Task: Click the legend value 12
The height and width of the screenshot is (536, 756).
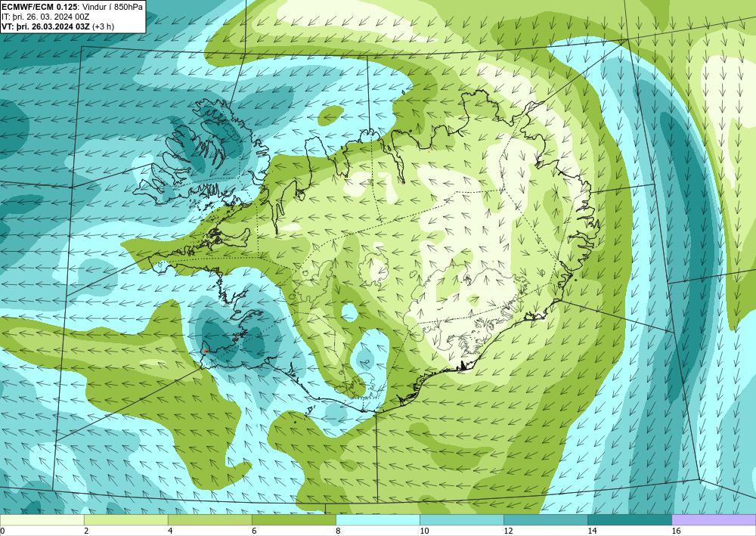Action: tap(508, 531)
